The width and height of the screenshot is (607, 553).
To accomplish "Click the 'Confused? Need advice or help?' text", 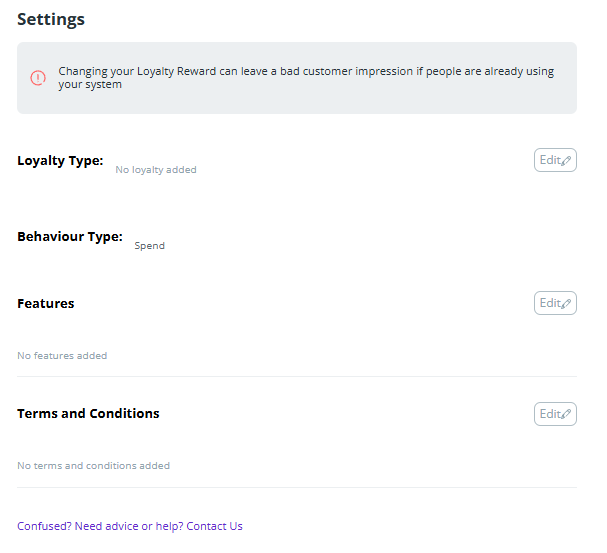I will click(x=100, y=526).
